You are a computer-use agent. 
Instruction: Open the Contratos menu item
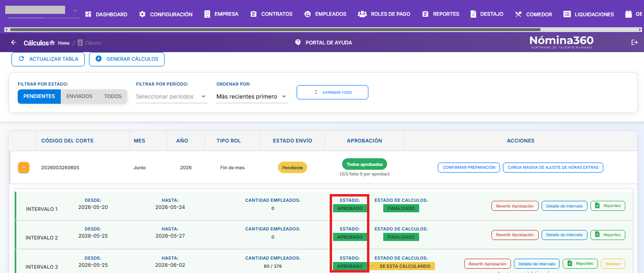tap(271, 14)
